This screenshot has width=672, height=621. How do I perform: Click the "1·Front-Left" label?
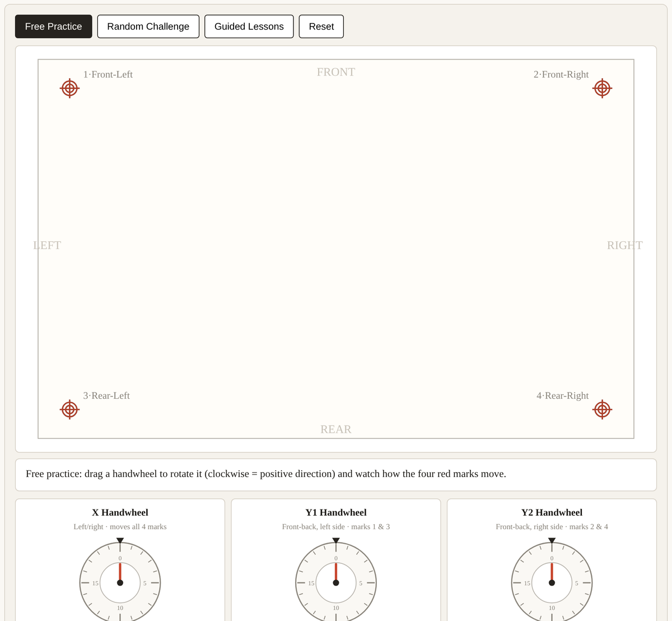[108, 74]
